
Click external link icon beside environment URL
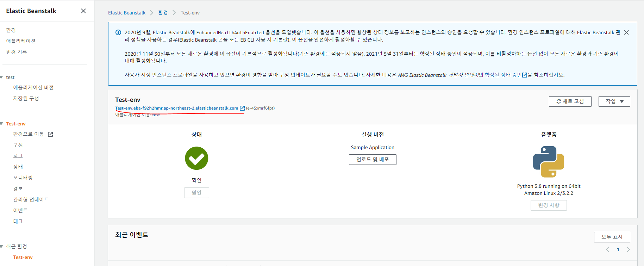point(242,108)
